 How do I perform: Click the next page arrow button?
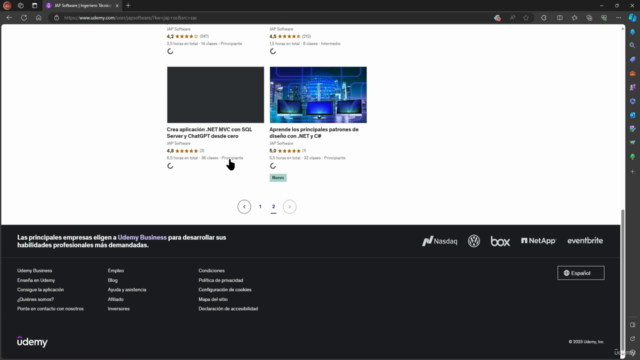[289, 207]
